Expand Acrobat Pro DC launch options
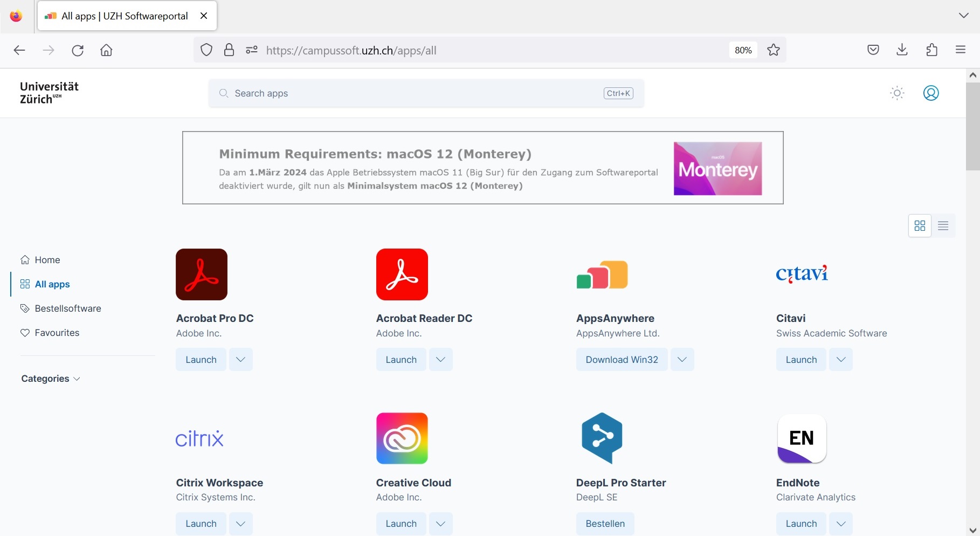 pos(241,360)
